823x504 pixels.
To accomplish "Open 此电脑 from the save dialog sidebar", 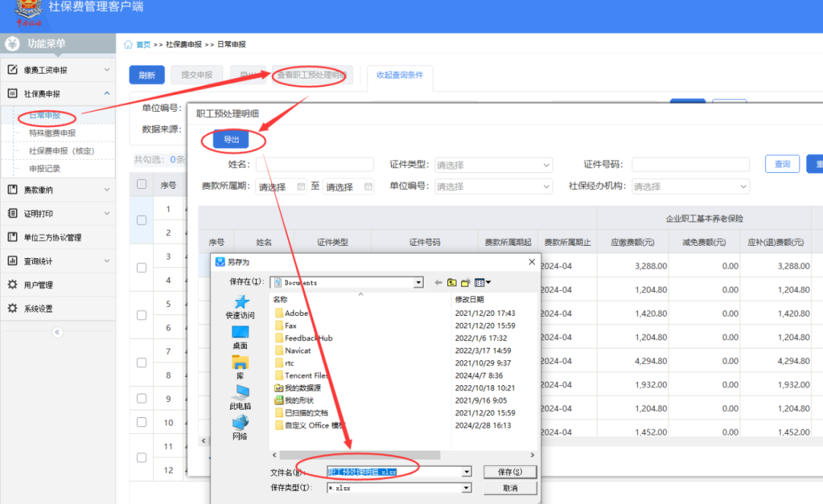I will point(240,392).
